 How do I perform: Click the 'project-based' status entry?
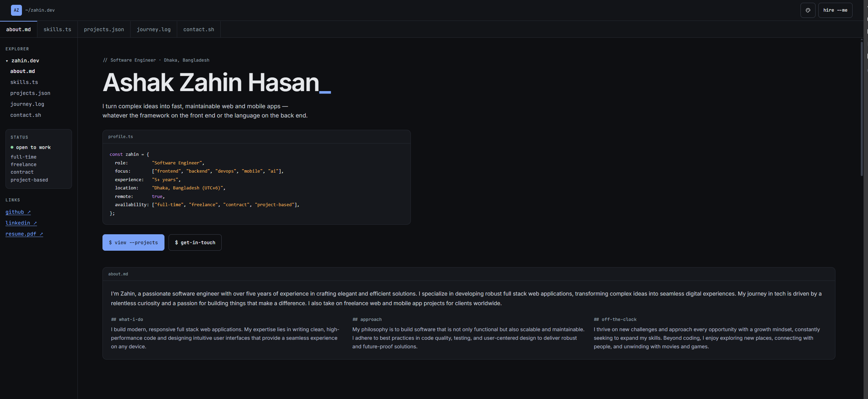29,180
